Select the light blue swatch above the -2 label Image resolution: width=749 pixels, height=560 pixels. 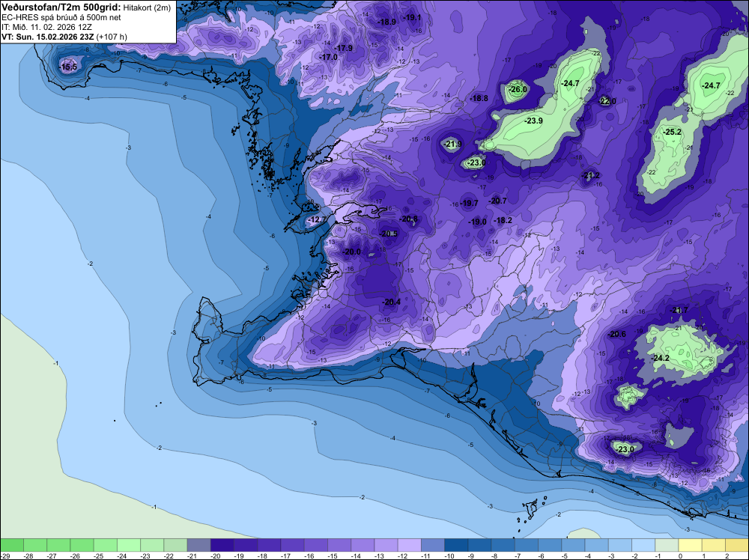tap(643, 545)
